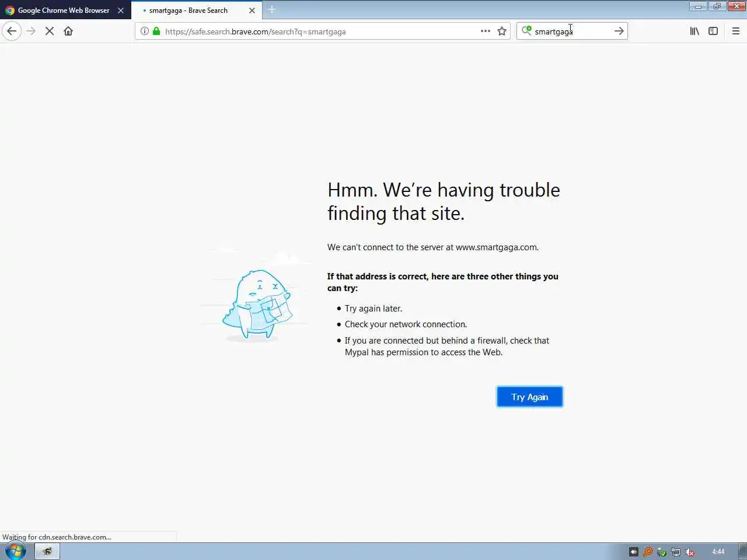Open the hamburger application menu
The height and width of the screenshot is (560, 747).
coord(736,31)
